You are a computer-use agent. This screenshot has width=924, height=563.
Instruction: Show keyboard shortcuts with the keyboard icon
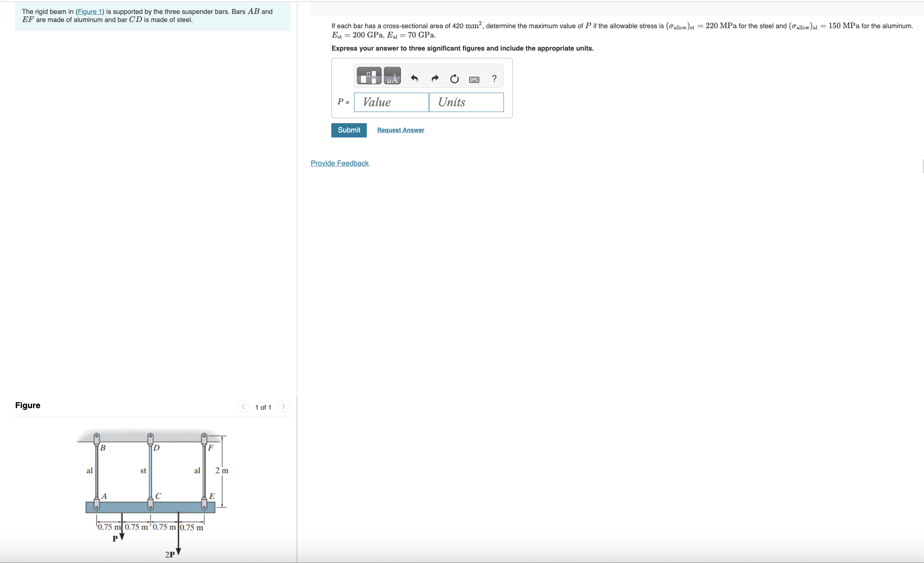474,80
